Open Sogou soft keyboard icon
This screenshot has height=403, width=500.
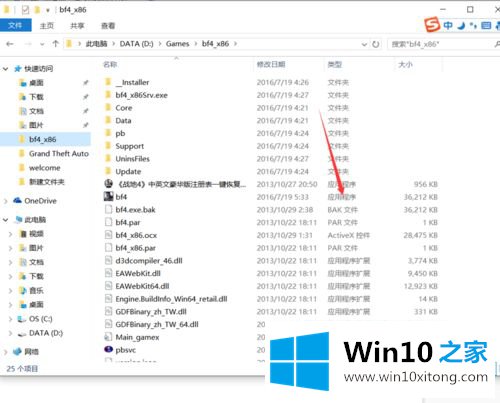point(486,25)
